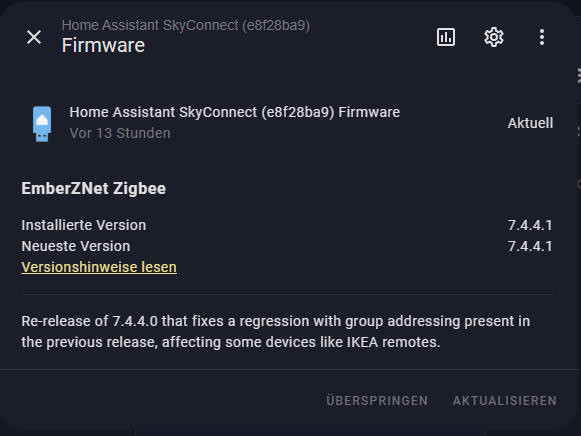The height and width of the screenshot is (436, 581).
Task: Click the Installierte Version label
Action: click(84, 225)
